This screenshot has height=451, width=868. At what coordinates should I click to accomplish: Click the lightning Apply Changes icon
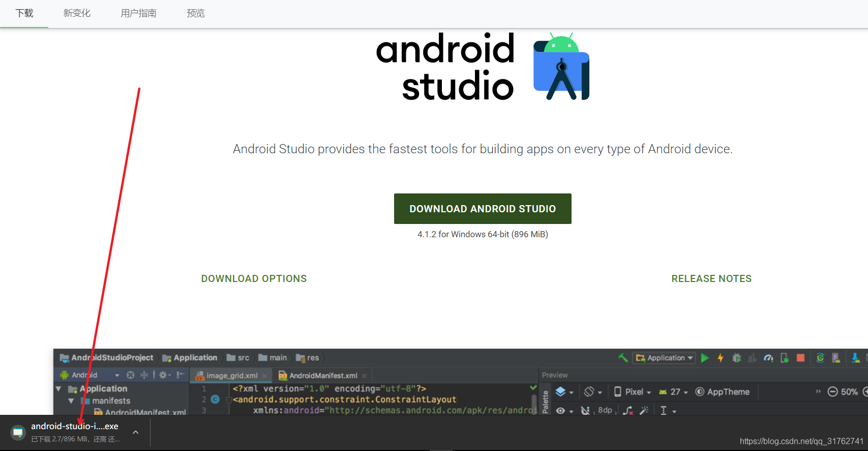pos(720,358)
